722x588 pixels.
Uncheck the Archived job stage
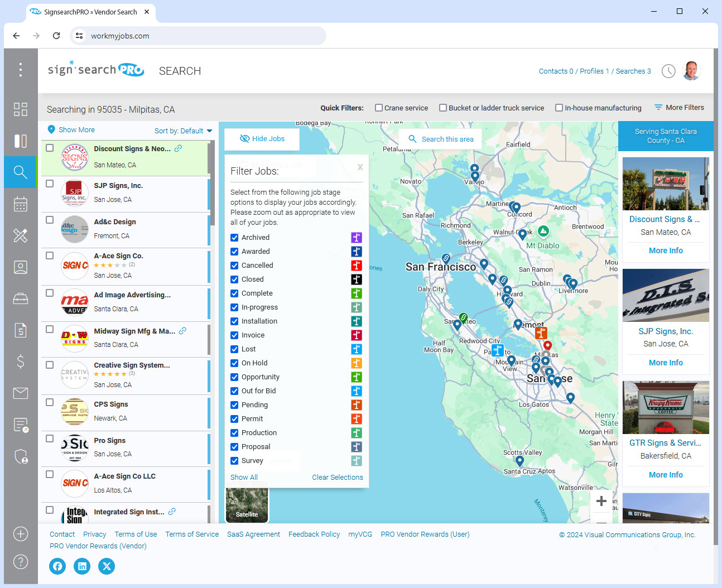pyautogui.click(x=234, y=238)
